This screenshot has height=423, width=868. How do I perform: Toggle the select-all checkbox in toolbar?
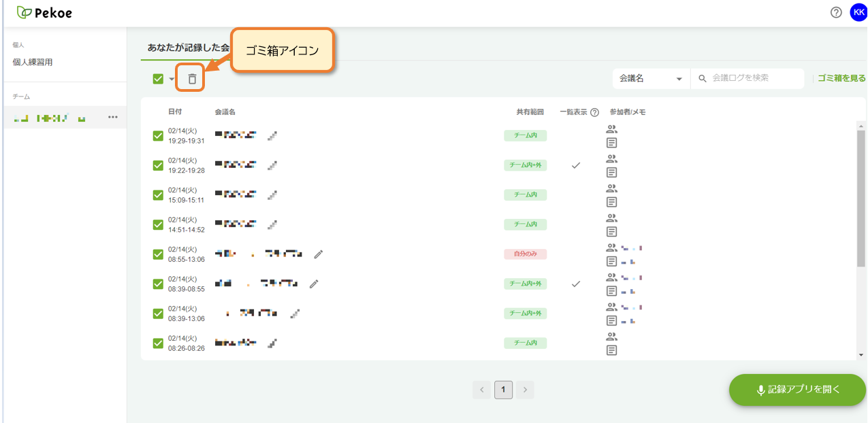click(x=158, y=79)
